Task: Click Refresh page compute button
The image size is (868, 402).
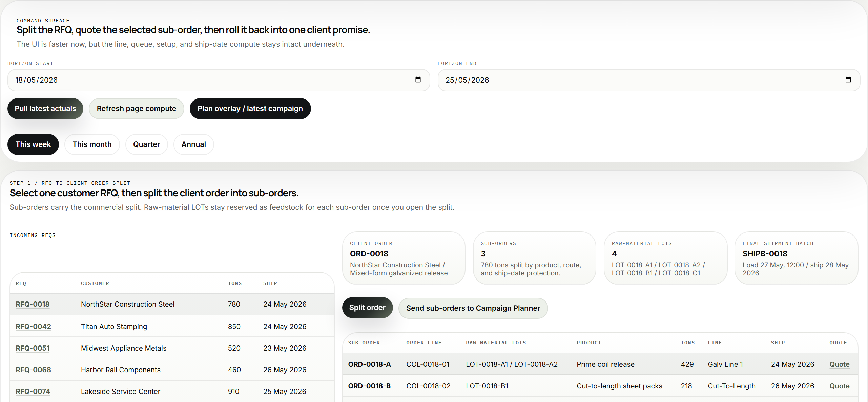Action: [137, 109]
